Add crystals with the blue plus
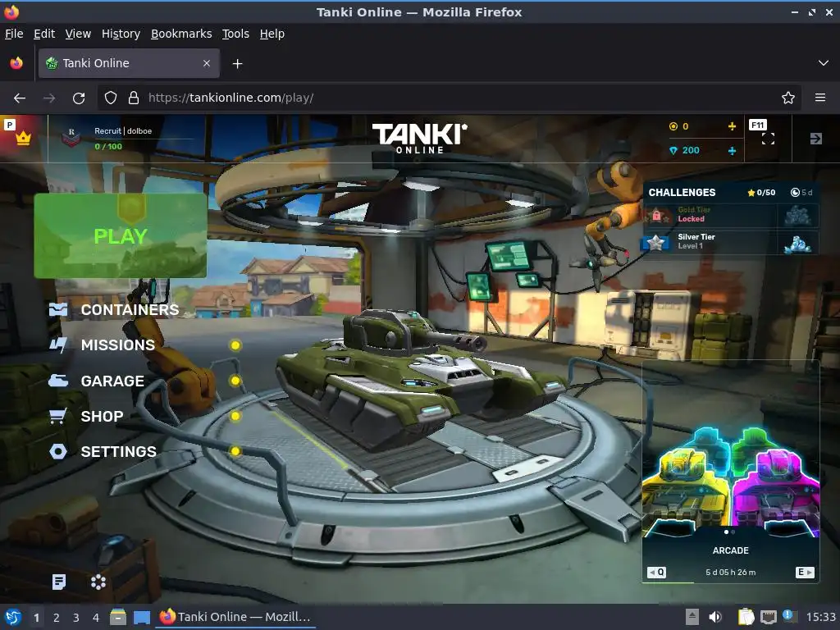The height and width of the screenshot is (630, 840). [x=732, y=151]
